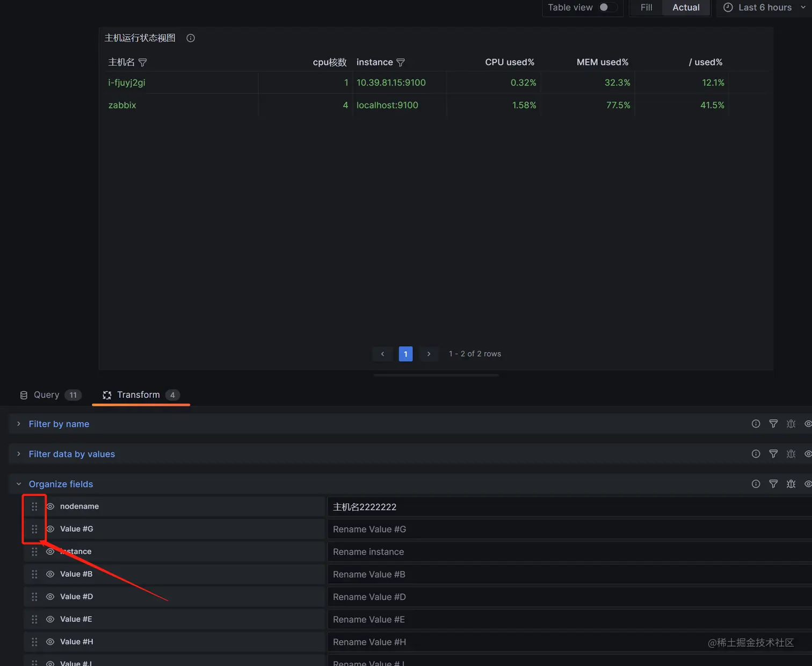Show help info for Filter by name

tap(756, 424)
